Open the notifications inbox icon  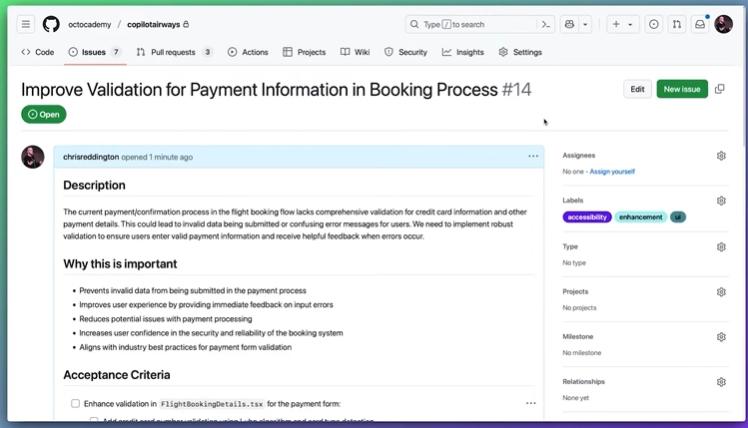701,24
